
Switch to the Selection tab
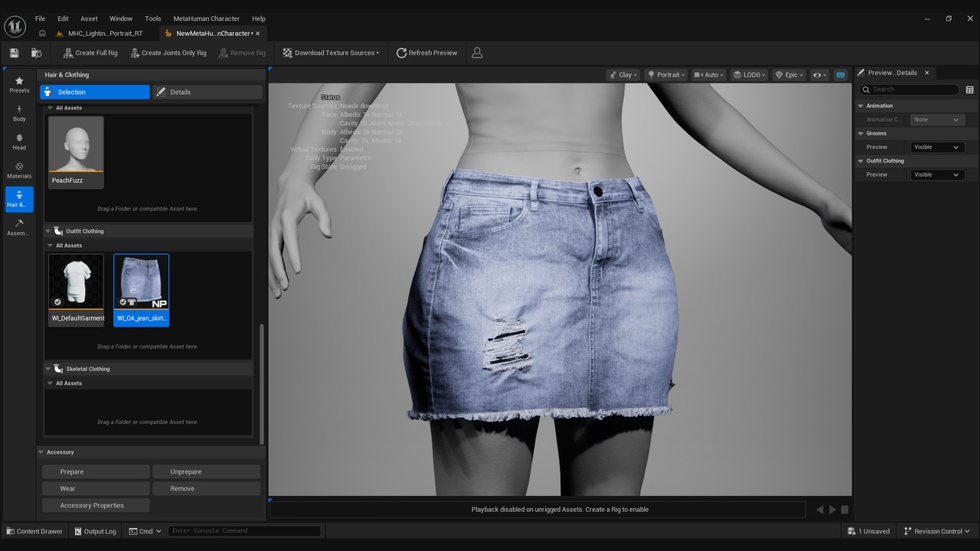(x=95, y=92)
